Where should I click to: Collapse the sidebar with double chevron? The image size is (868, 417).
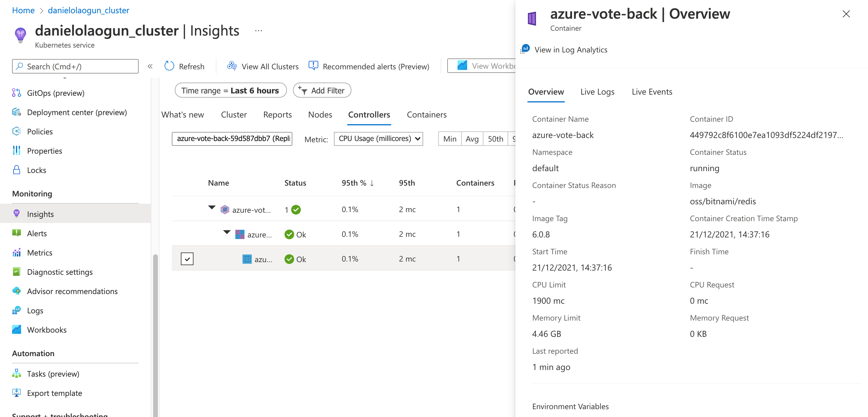tap(150, 66)
